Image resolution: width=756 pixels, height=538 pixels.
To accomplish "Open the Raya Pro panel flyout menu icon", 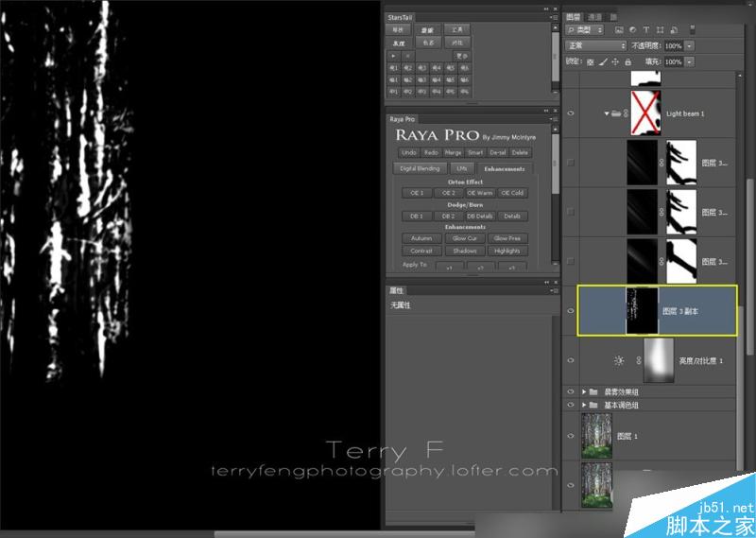I will pos(554,119).
